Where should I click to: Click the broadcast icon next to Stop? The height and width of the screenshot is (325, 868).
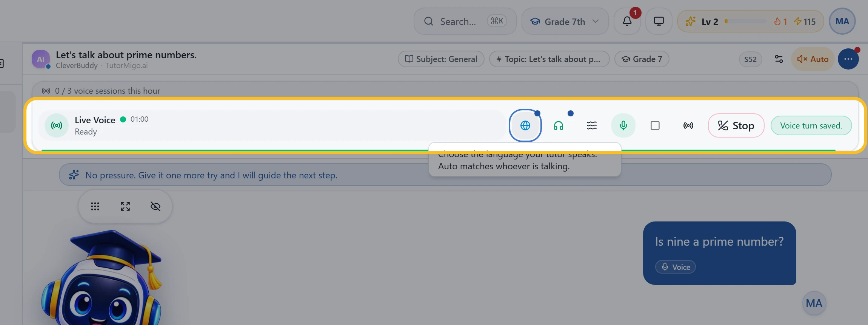click(688, 125)
